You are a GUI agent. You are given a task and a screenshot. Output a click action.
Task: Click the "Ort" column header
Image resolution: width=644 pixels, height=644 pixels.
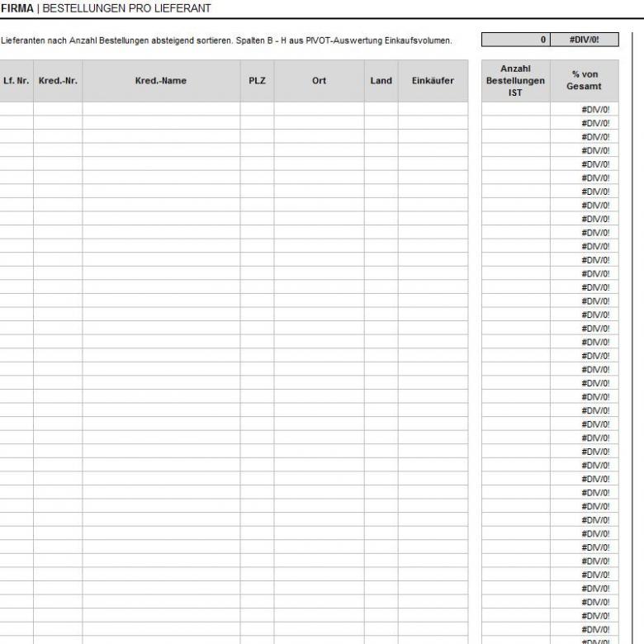(319, 81)
